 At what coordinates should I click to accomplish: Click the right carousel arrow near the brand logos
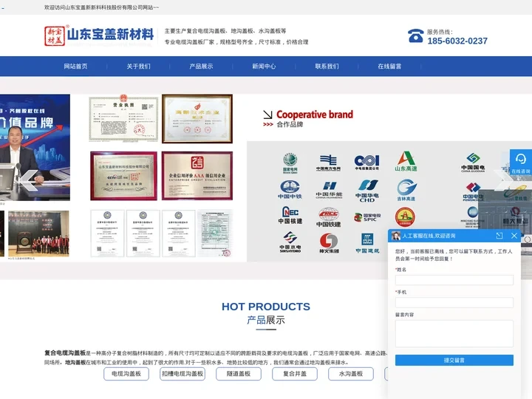503,180
